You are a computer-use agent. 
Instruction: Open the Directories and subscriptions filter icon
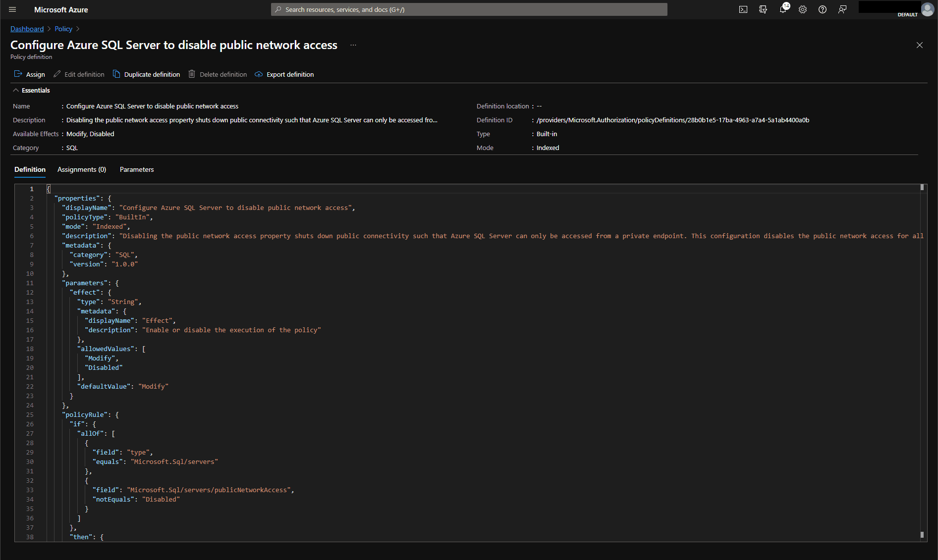763,9
